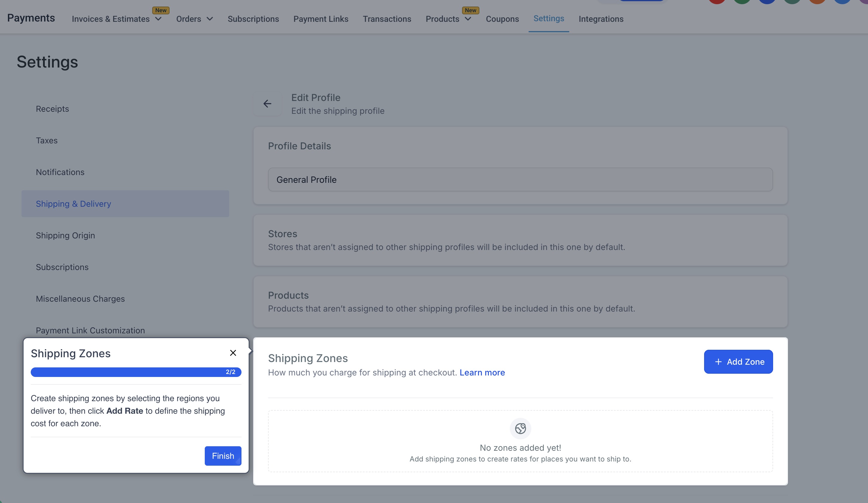The width and height of the screenshot is (868, 503).
Task: Open the Payment Links tab
Action: coord(321,19)
